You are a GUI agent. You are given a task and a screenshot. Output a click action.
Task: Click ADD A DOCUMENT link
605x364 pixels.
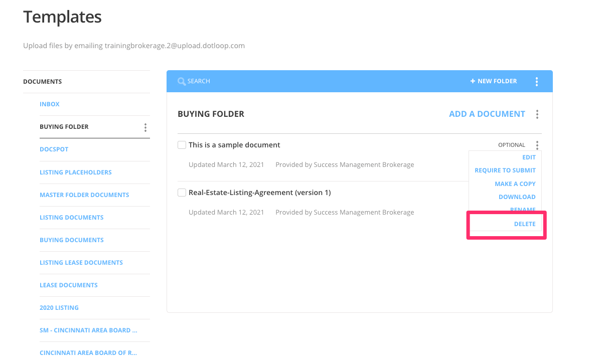487,114
